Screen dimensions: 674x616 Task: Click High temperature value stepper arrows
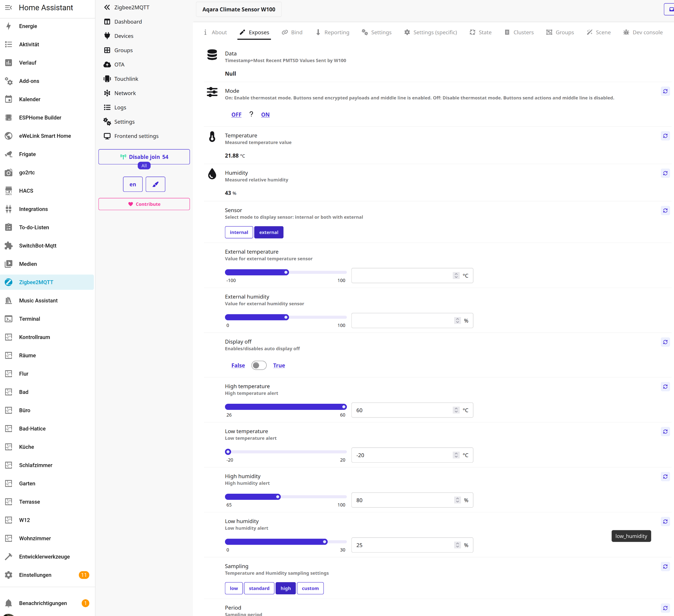coord(456,410)
